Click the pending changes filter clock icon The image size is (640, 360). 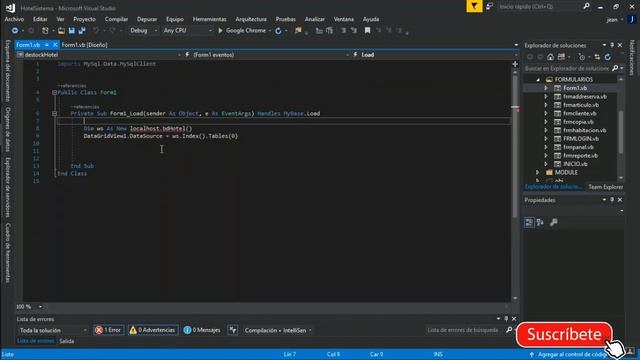(x=582, y=57)
